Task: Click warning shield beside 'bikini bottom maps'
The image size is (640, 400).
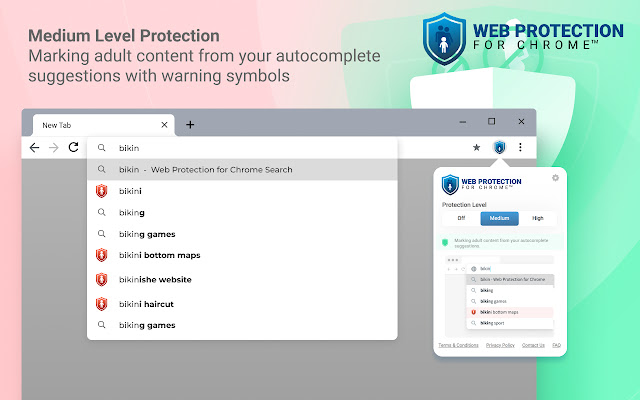Action: pos(101,256)
